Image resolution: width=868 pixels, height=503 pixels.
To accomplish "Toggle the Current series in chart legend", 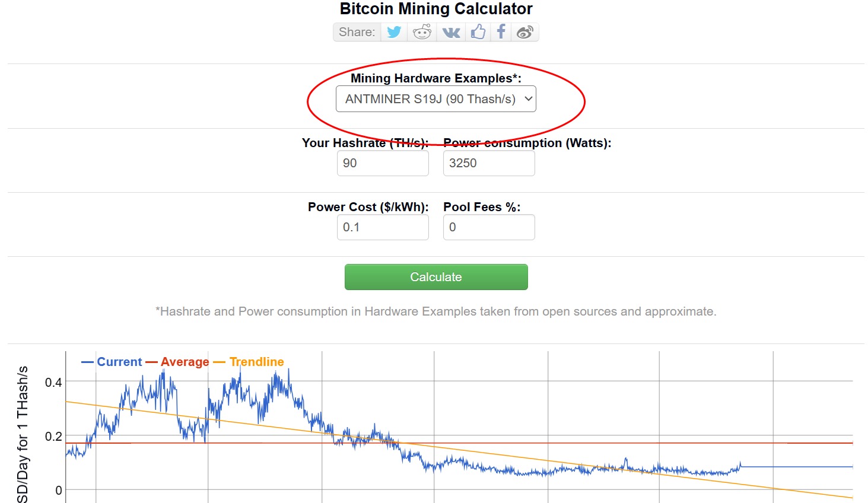I will [x=119, y=361].
